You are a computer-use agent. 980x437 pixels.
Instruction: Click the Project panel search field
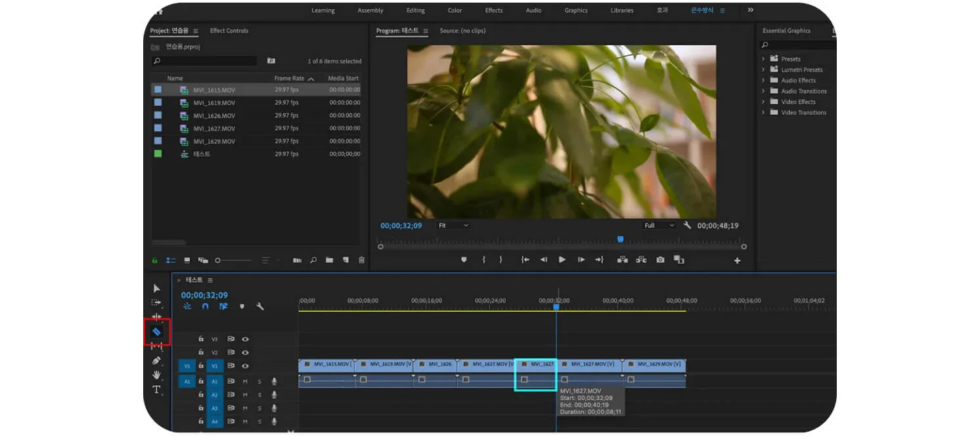coord(204,61)
